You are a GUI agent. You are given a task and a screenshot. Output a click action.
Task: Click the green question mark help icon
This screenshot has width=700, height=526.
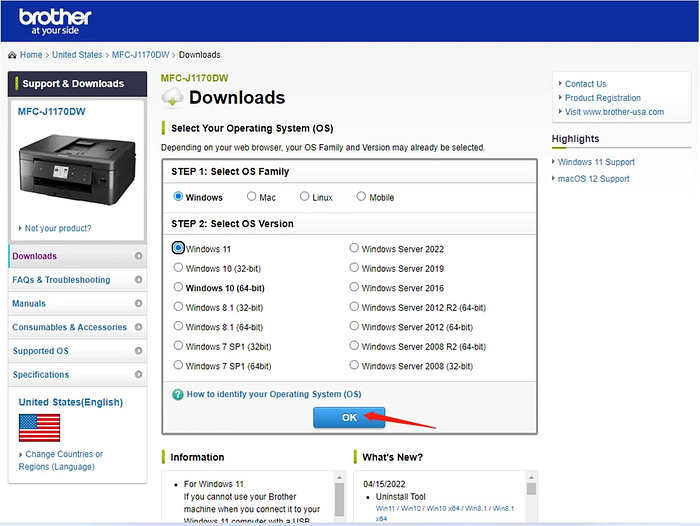tap(178, 394)
